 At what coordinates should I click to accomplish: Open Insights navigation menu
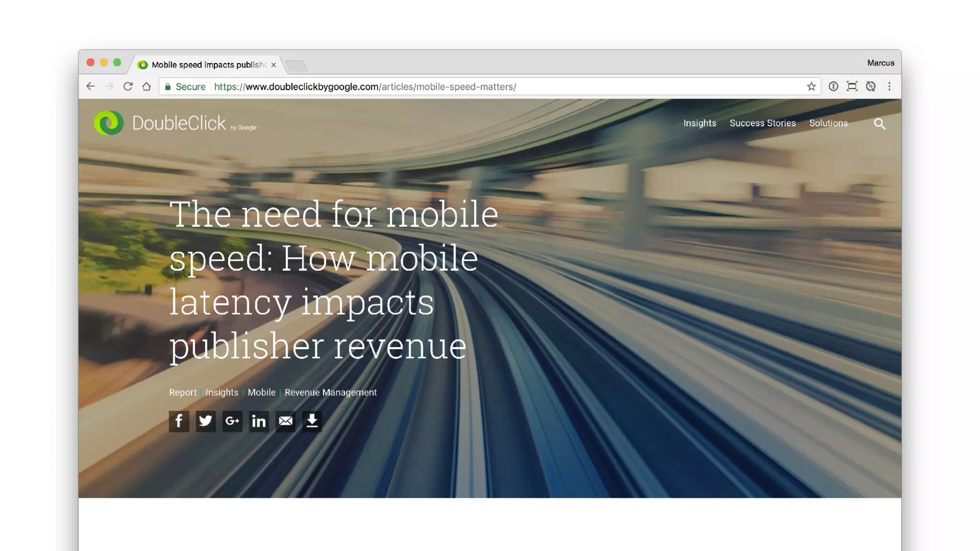pos(700,123)
